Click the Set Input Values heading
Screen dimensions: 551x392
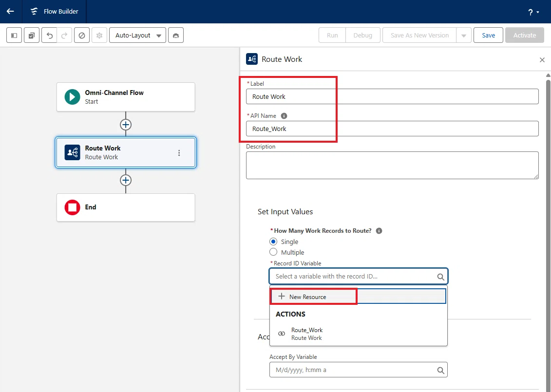(285, 212)
